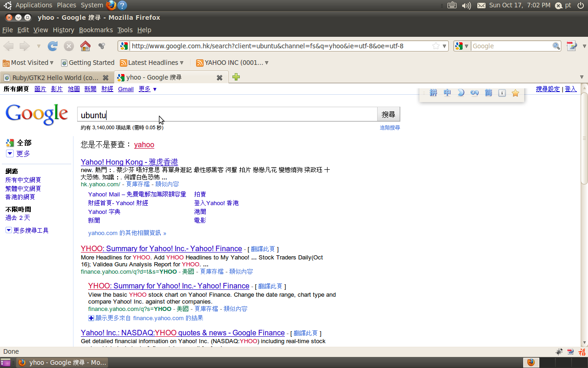This screenshot has width=588, height=368.
Task: Close the Ruby/GTK2 Hello World tab
Action: (106, 78)
